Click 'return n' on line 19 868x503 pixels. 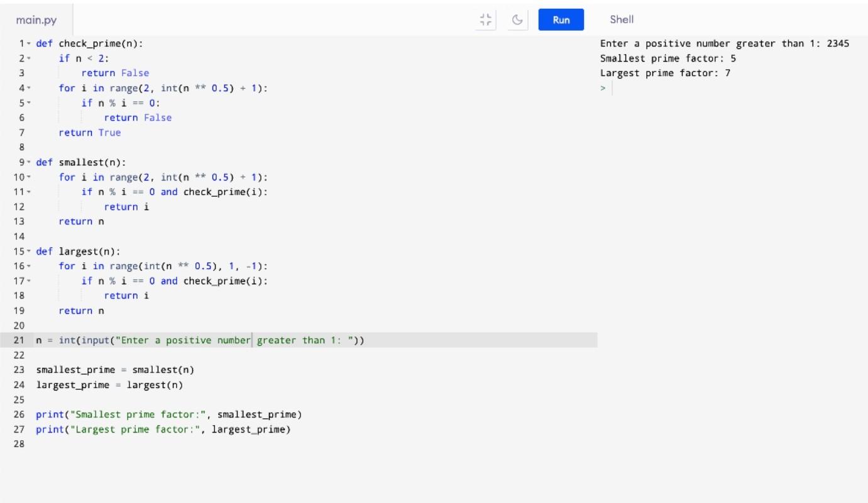point(81,311)
